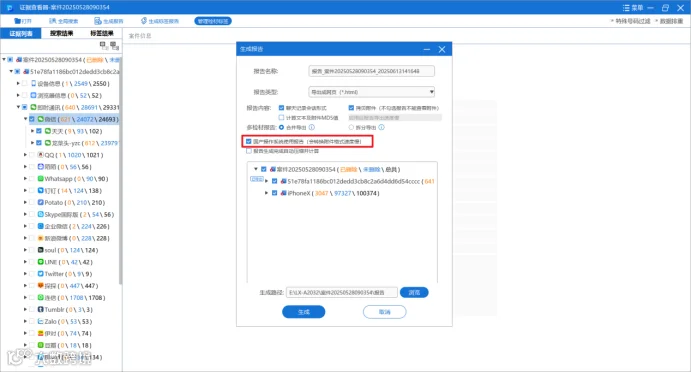This screenshot has width=692, height=372.
Task: Switch to the evidence list tab
Action: [21, 34]
